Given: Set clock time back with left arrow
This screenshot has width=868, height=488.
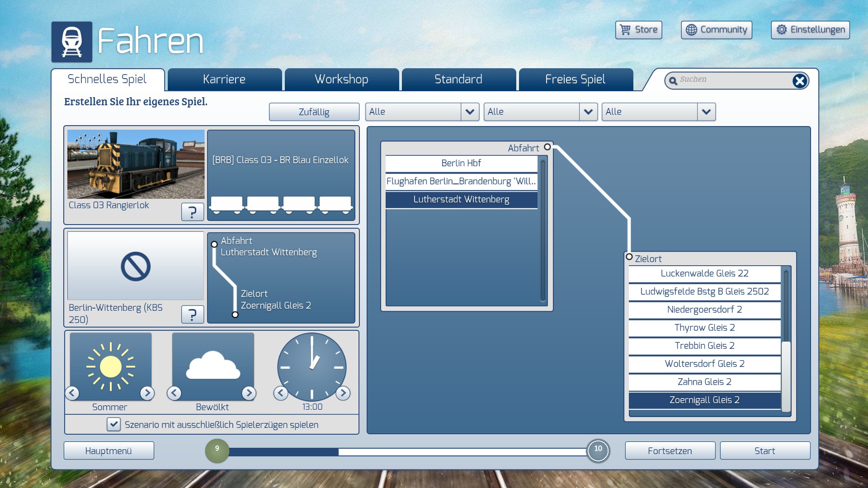Looking at the screenshot, I should (281, 393).
